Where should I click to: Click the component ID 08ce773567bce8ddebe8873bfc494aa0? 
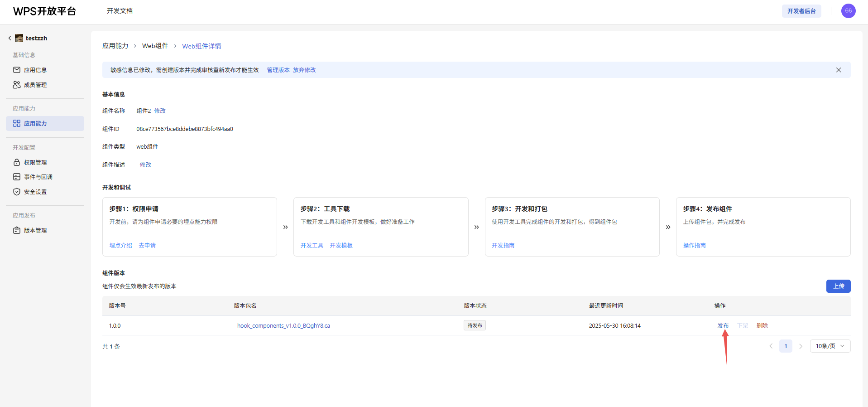tap(185, 129)
